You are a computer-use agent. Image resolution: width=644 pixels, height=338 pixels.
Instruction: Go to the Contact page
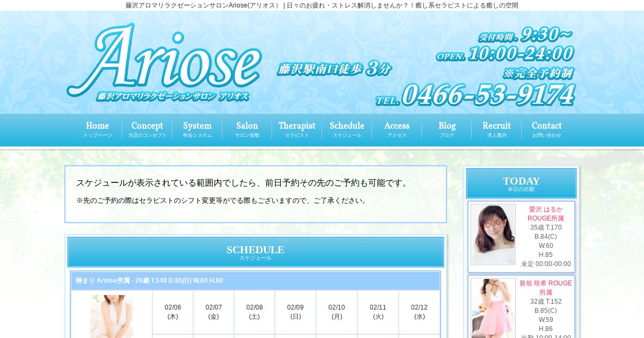click(x=546, y=130)
